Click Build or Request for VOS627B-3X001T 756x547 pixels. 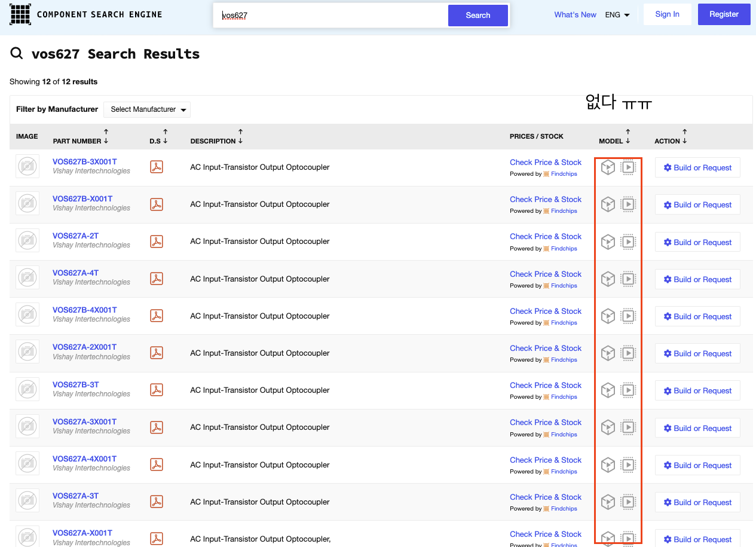click(697, 167)
